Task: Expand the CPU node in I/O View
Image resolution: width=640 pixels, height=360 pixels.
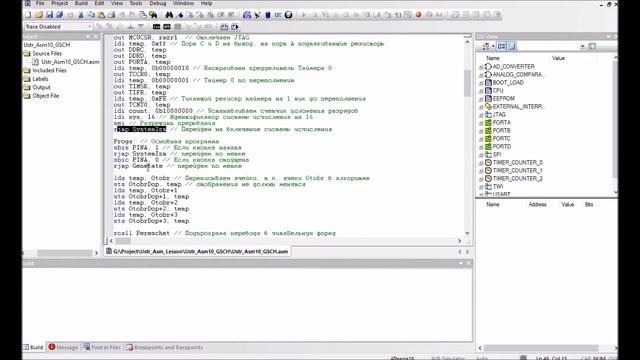Action: coord(481,91)
